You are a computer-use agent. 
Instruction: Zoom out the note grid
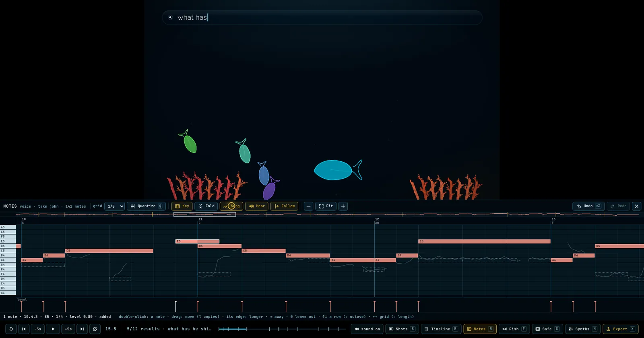pos(309,206)
